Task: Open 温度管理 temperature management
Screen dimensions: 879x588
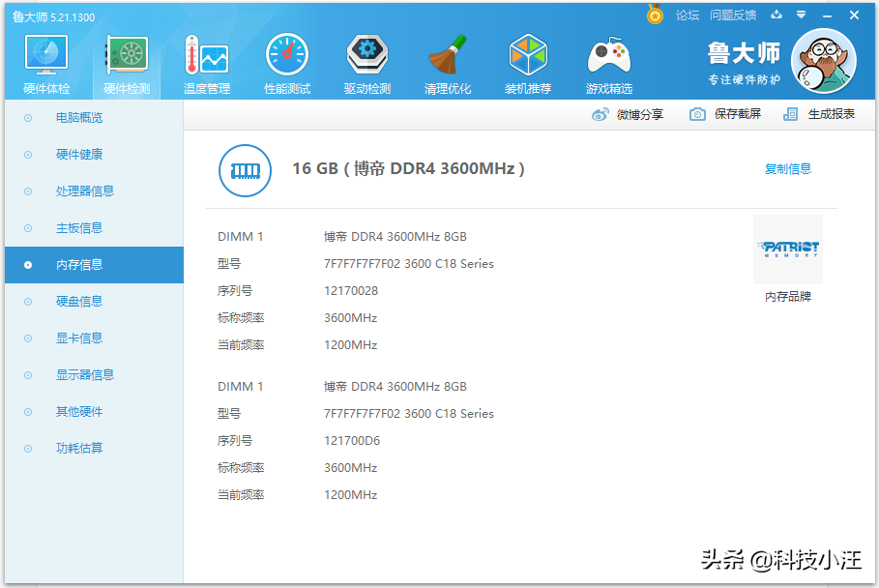Action: (x=207, y=64)
